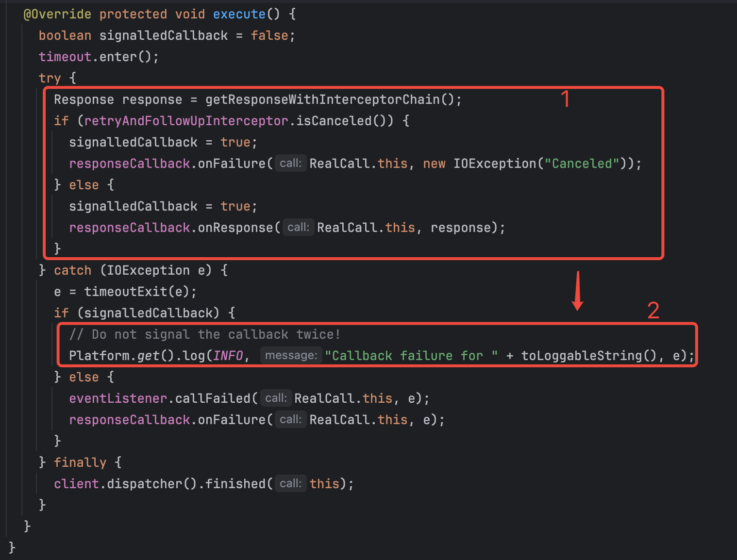
Task: Place cursor on the false literal
Action: click(269, 35)
